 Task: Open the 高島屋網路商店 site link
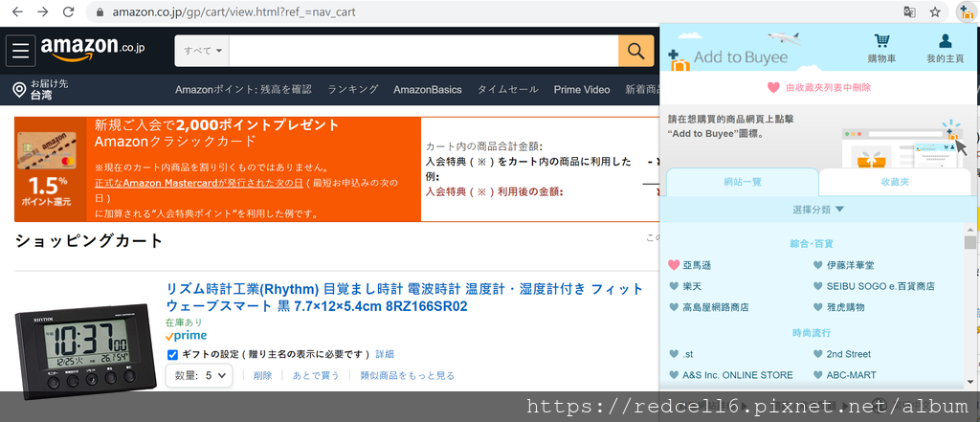tap(716, 307)
